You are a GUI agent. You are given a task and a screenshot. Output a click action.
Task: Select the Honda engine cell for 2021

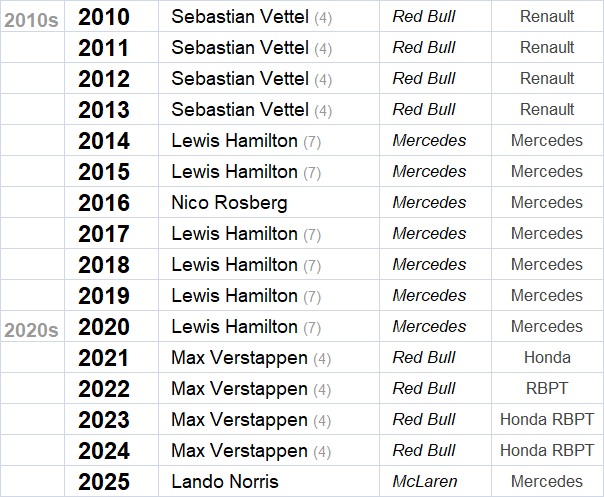pos(547,358)
